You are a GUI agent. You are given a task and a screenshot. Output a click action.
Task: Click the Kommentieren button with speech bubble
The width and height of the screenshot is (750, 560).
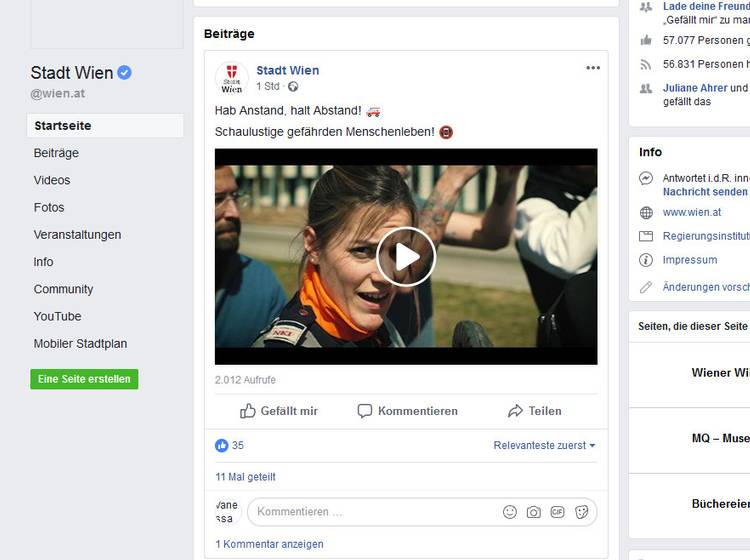tap(408, 411)
